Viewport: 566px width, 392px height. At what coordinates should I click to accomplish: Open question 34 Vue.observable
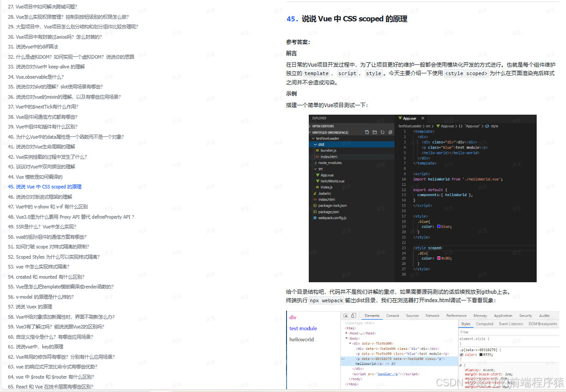click(x=36, y=77)
